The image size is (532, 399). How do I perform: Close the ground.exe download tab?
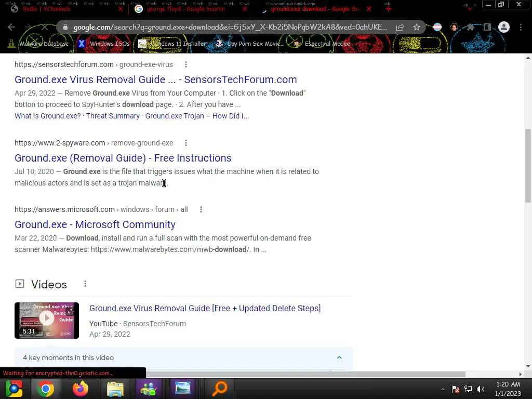point(369,9)
